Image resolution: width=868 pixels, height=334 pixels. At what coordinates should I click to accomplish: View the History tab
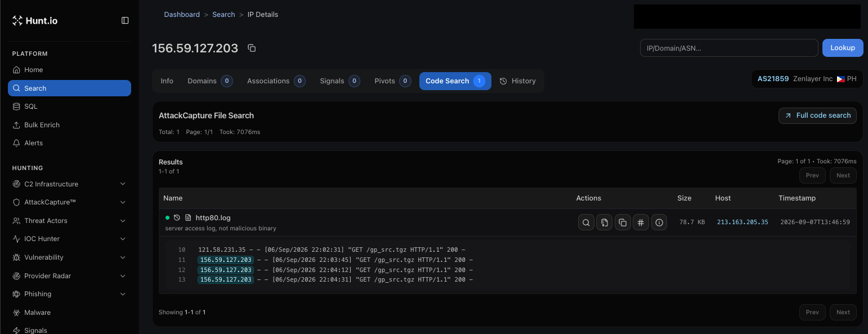(x=518, y=81)
